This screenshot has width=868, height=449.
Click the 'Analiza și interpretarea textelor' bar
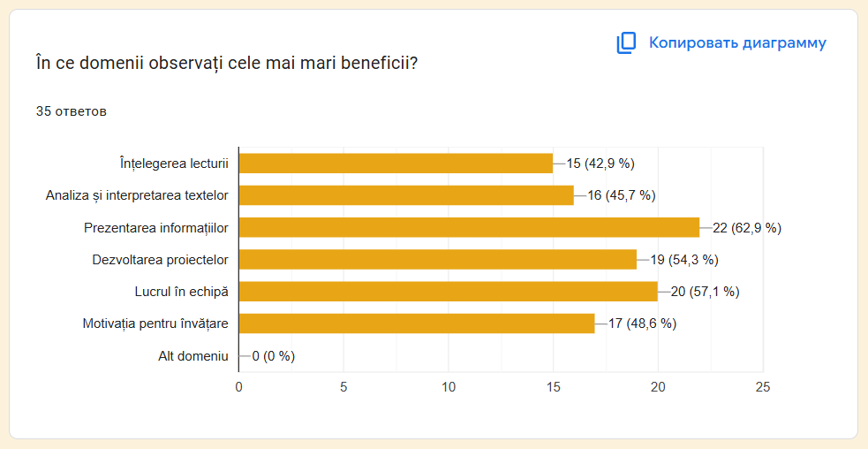coord(406,195)
